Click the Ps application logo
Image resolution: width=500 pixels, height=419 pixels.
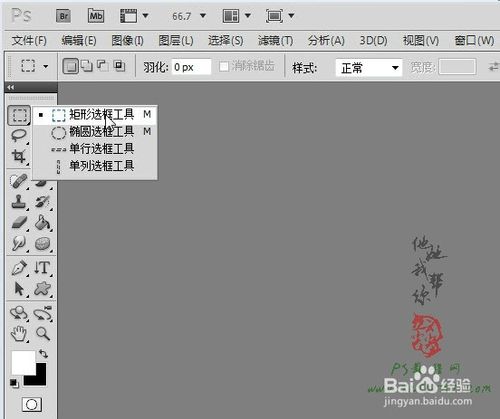[x=21, y=16]
